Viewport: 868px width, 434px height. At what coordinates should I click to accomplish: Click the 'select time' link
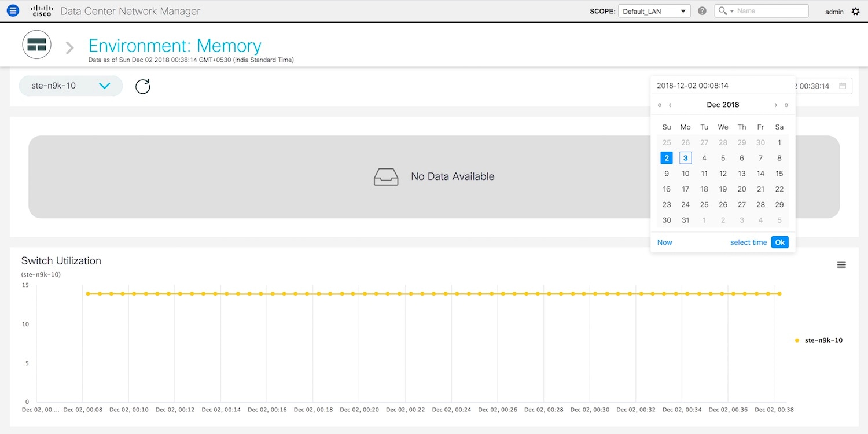coord(748,242)
